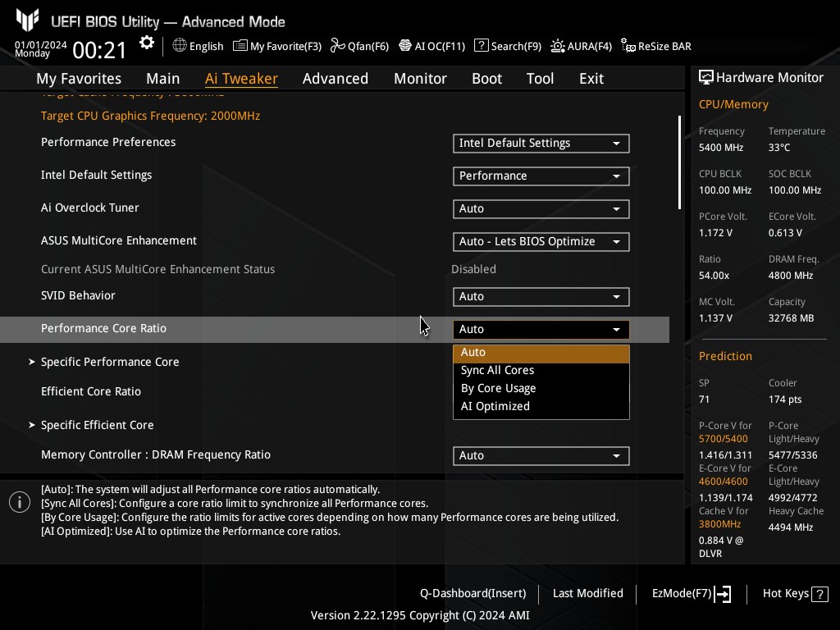Toggle AURA(F4) lighting
The width and height of the screenshot is (840, 630).
click(581, 46)
